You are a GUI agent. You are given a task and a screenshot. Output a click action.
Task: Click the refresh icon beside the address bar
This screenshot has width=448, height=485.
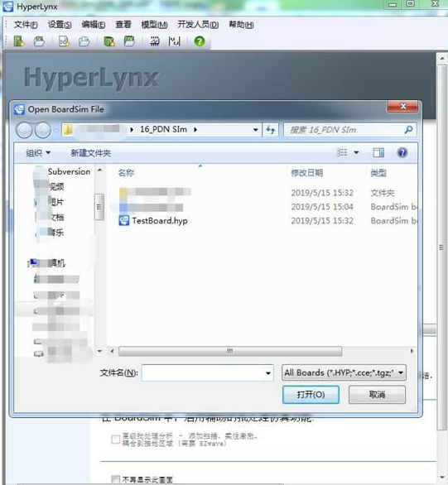[x=271, y=130]
